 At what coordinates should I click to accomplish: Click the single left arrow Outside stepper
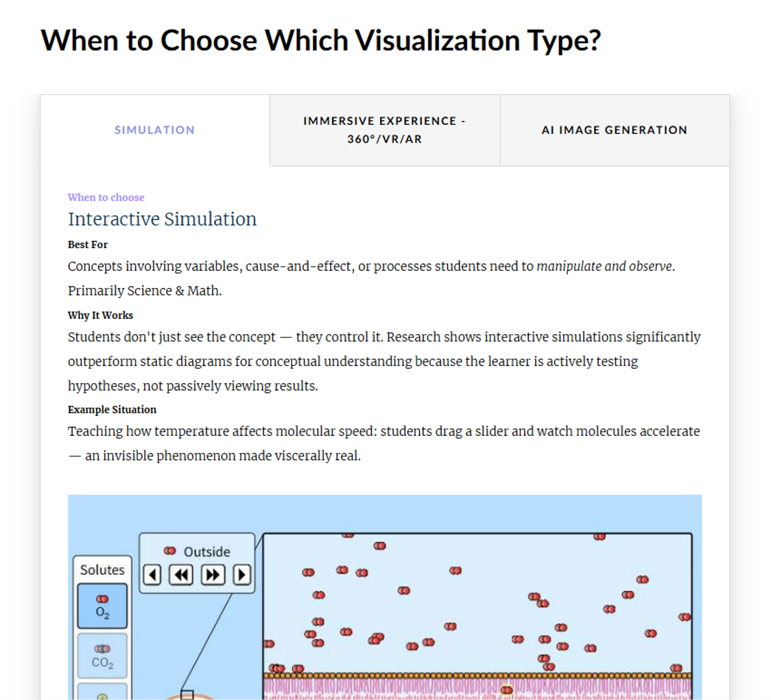tap(152, 575)
